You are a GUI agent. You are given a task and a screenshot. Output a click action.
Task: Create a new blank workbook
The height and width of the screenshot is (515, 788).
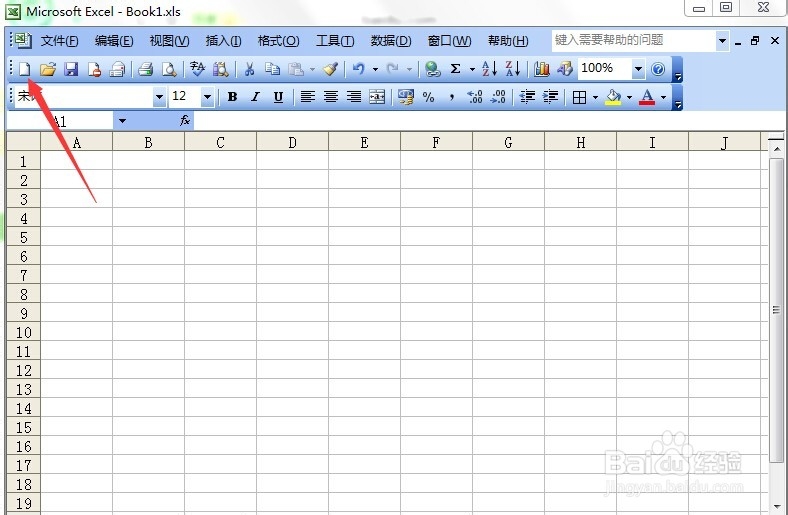click(25, 69)
